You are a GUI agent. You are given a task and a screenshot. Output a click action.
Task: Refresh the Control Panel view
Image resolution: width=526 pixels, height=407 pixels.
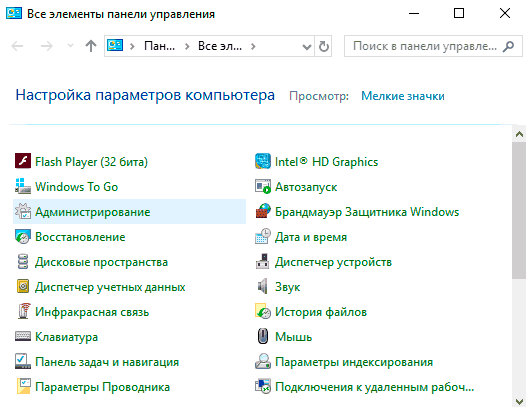click(323, 46)
